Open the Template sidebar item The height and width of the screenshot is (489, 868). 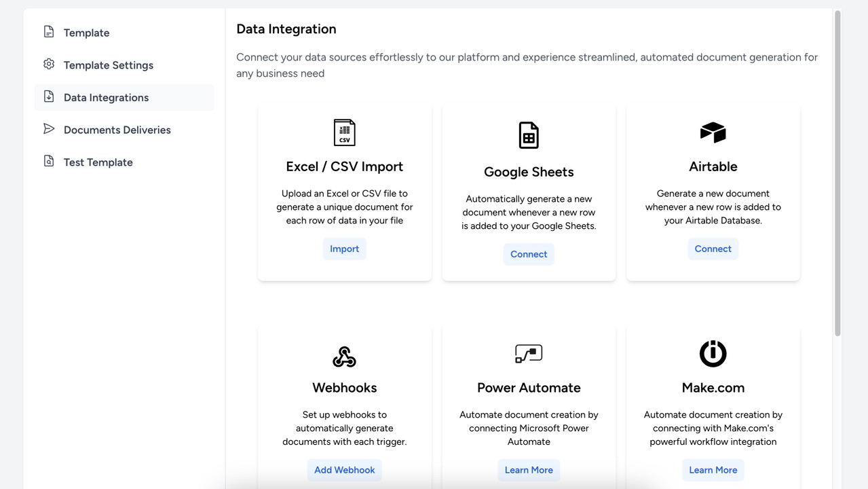pyautogui.click(x=86, y=33)
